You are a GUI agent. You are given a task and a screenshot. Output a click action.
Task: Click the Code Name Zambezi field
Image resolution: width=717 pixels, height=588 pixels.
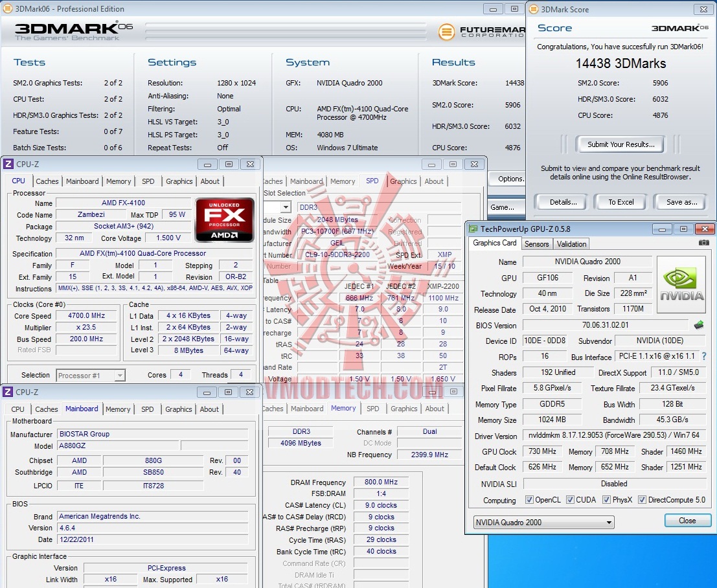[x=91, y=214]
